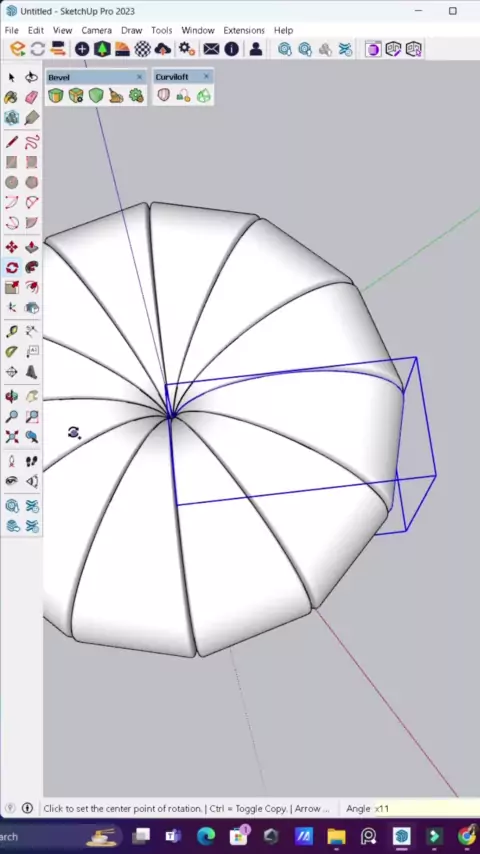Open the Extensions menu
The image size is (480, 854).
(x=244, y=30)
